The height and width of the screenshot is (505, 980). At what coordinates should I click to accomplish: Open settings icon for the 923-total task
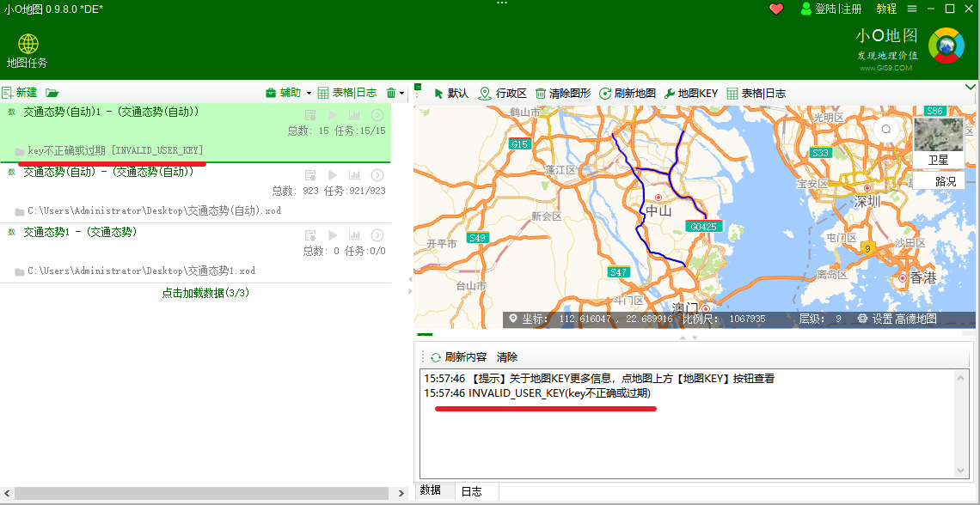click(310, 175)
